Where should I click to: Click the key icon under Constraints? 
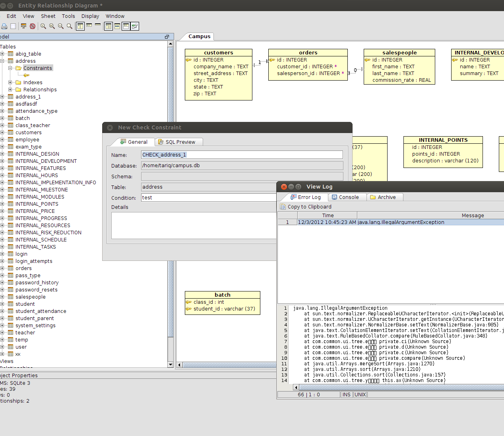pos(26,75)
